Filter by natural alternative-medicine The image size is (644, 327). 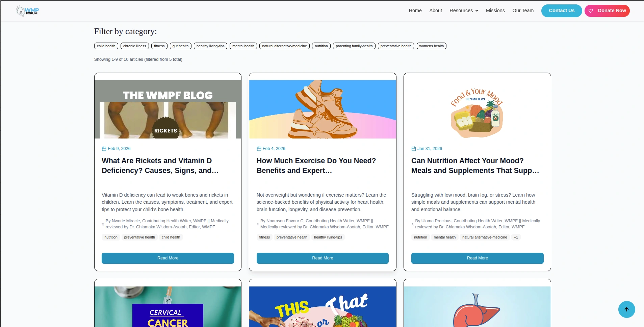coord(285,46)
